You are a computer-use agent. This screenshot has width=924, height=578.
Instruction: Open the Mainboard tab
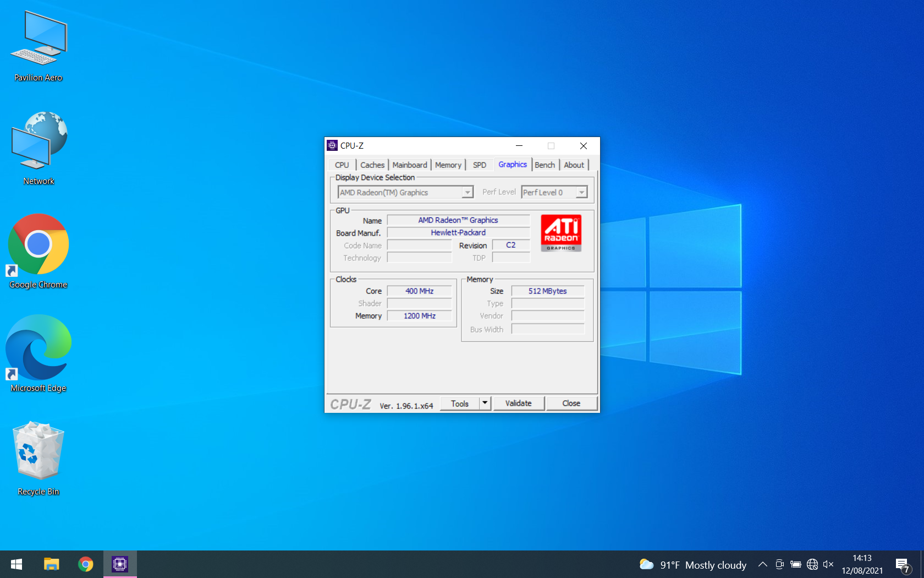click(x=410, y=165)
